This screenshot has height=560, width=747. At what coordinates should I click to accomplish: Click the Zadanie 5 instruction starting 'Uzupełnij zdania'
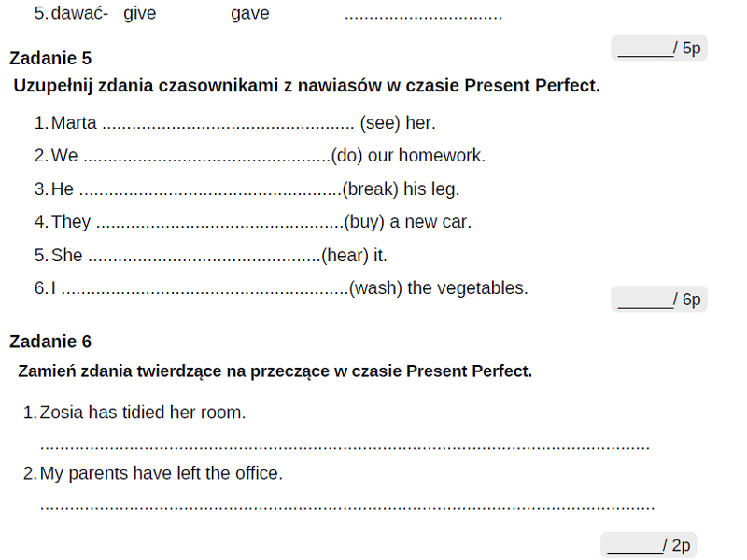(306, 86)
